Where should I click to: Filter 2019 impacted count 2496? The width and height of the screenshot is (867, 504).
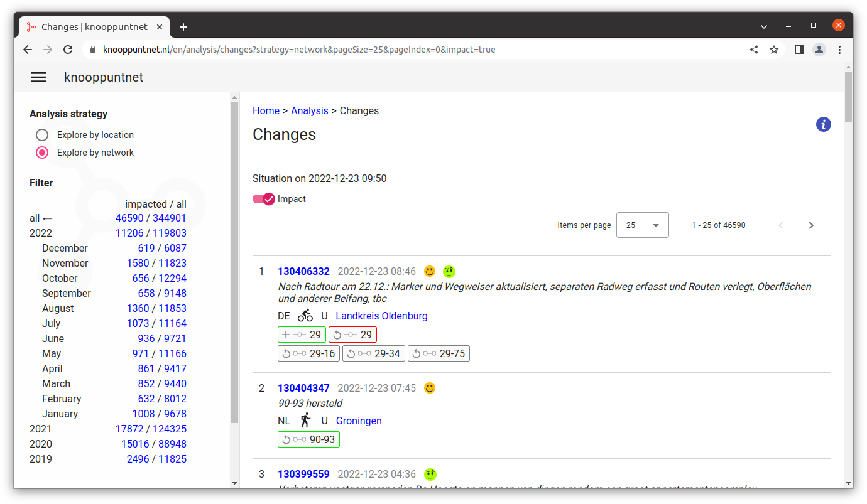pos(138,459)
